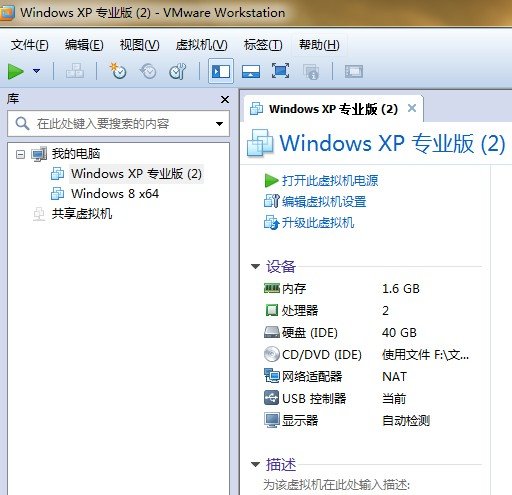The width and height of the screenshot is (512, 495).
Task: Open the library search dropdown arrow
Action: coord(219,124)
